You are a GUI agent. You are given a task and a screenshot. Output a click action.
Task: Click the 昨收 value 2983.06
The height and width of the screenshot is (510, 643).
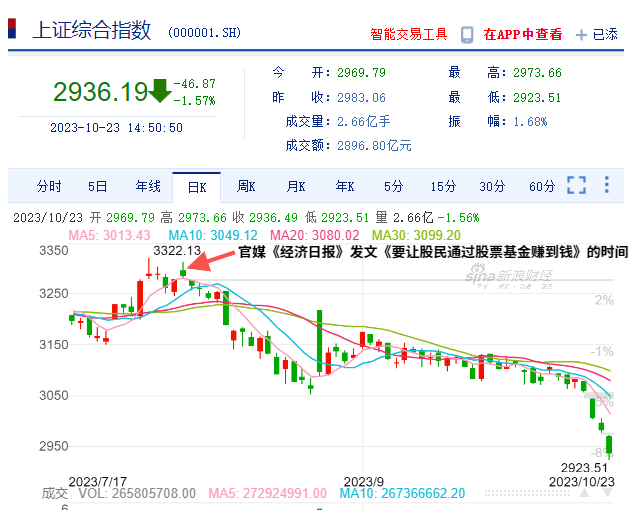pyautogui.click(x=361, y=98)
